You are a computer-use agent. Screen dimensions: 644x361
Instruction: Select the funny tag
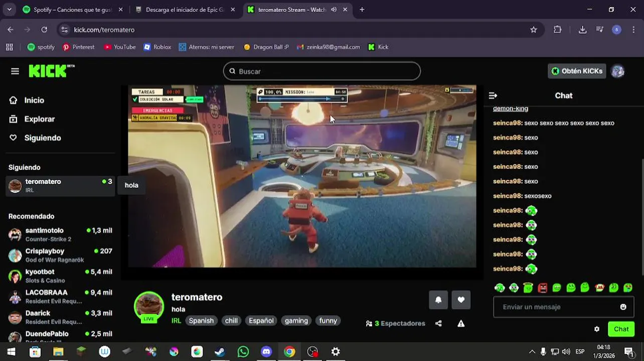click(x=328, y=320)
